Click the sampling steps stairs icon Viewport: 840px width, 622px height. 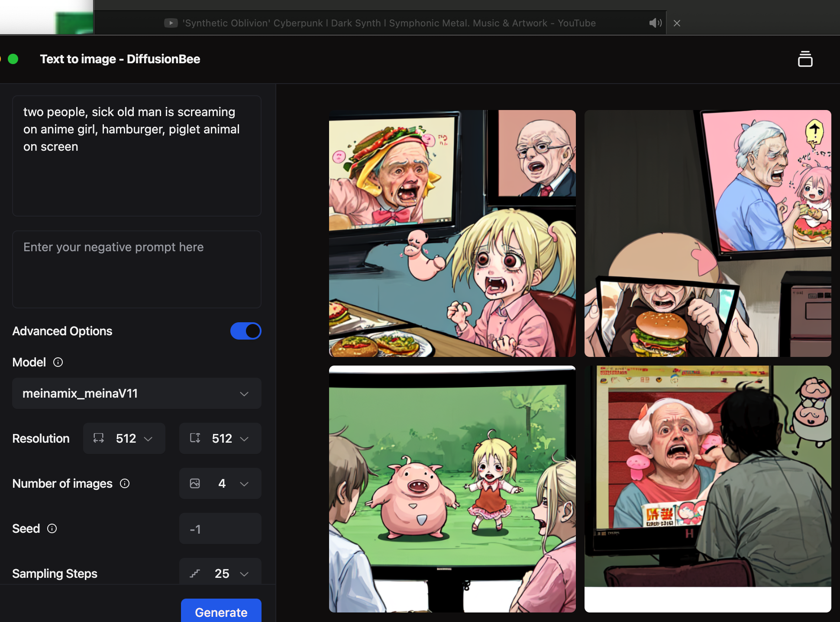click(x=195, y=573)
